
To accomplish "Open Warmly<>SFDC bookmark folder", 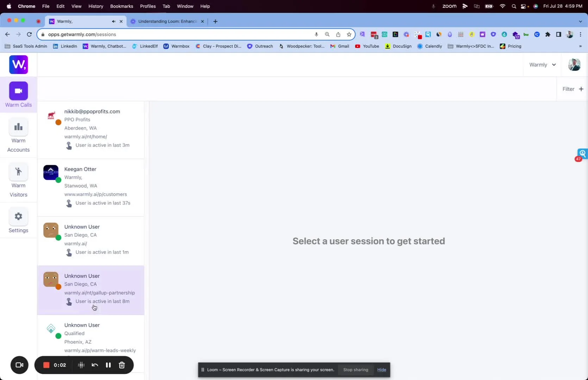I will 471,46.
